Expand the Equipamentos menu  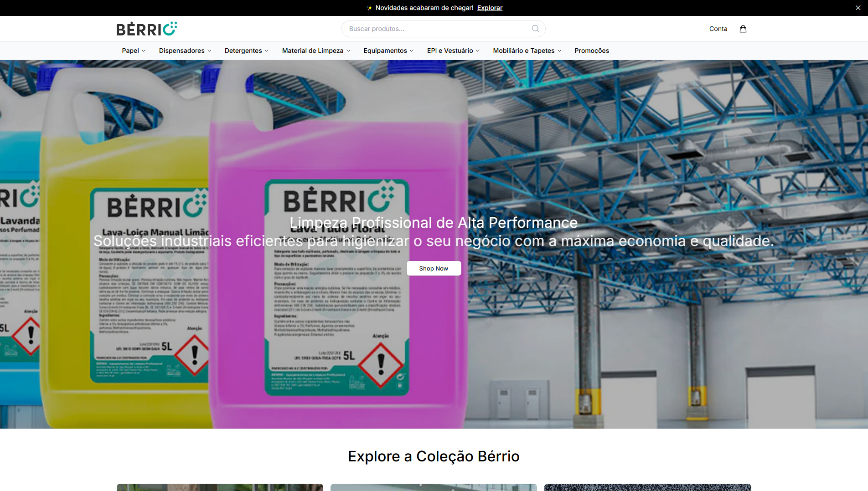388,51
